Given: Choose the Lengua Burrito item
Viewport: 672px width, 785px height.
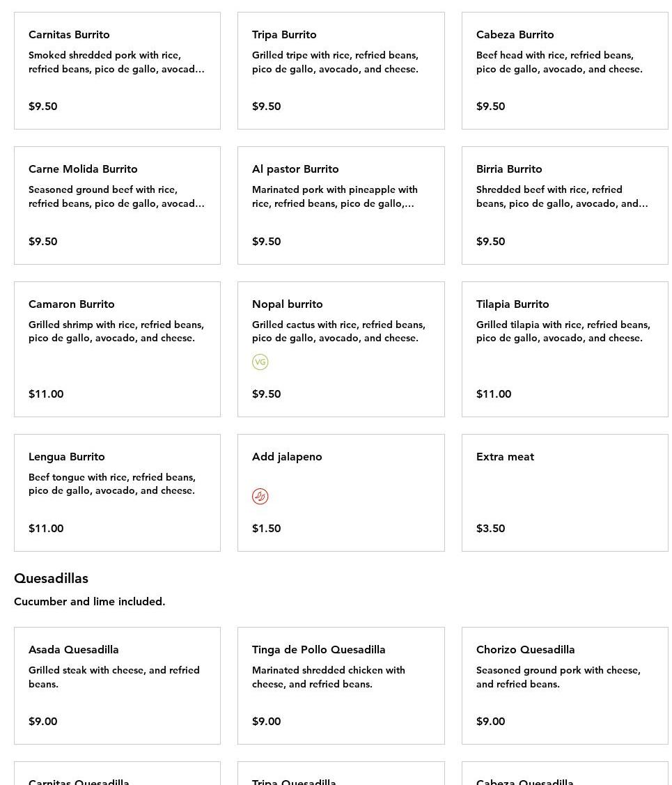Looking at the screenshot, I should [x=117, y=492].
